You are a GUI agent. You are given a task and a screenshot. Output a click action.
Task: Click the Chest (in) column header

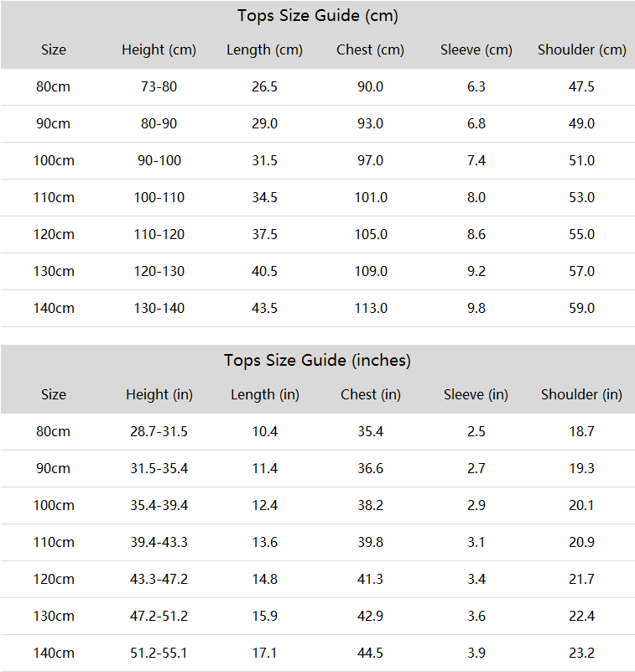pos(371,394)
